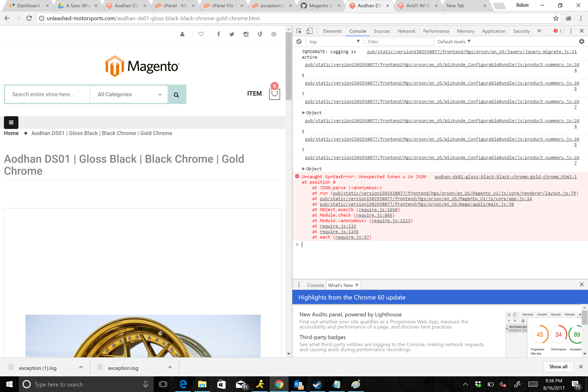
Task: Open the layout.js:79 stack trace link
Action: pyautogui.click(x=454, y=193)
